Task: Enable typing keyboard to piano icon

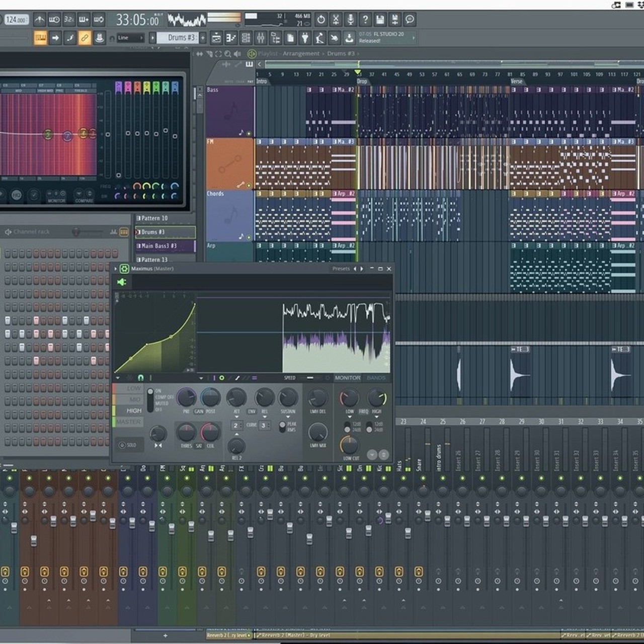Action: click(x=40, y=38)
